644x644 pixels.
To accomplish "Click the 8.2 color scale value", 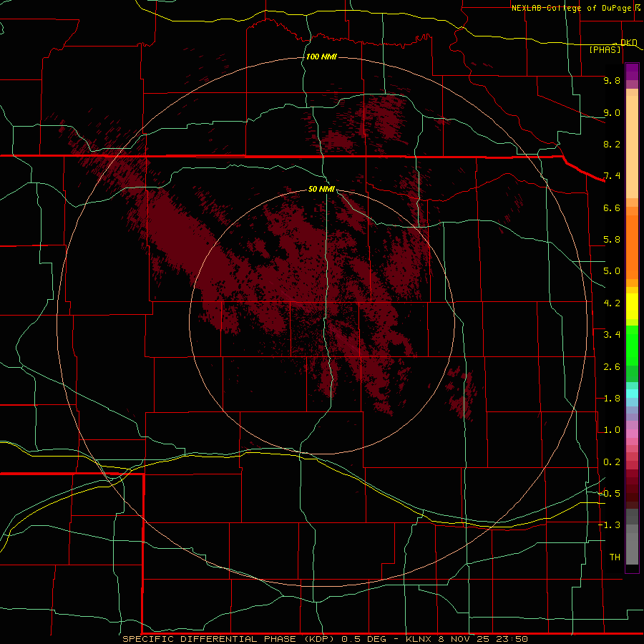I will (612, 144).
